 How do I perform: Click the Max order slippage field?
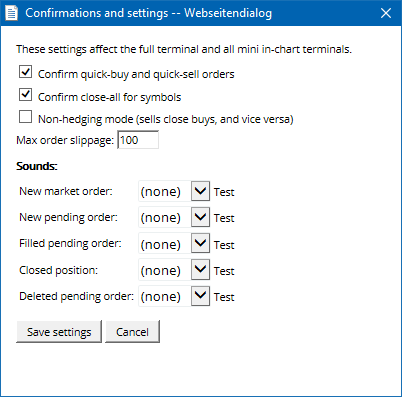tap(138, 140)
